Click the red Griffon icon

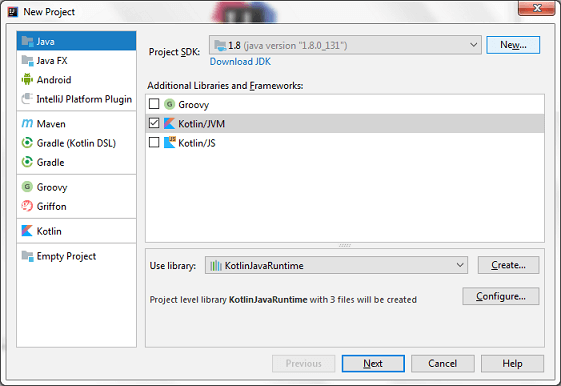27,206
